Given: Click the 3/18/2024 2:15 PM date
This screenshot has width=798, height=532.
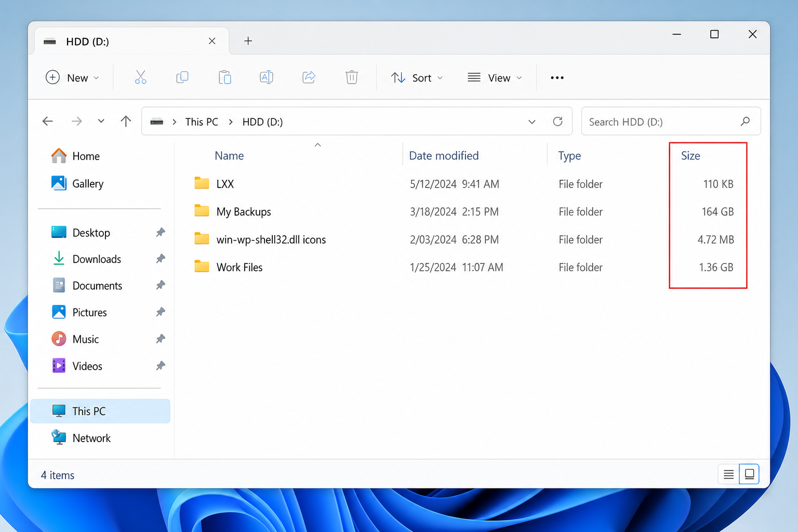Looking at the screenshot, I should tap(454, 211).
